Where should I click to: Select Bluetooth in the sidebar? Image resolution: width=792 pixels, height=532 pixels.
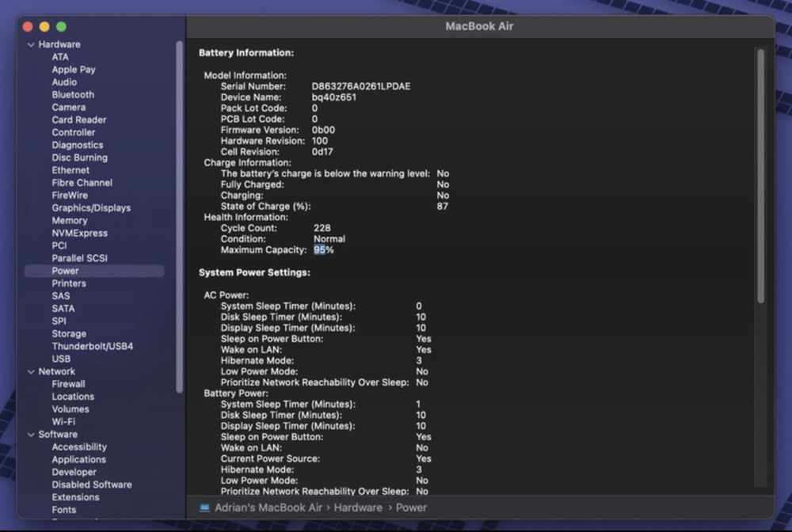pos(73,95)
